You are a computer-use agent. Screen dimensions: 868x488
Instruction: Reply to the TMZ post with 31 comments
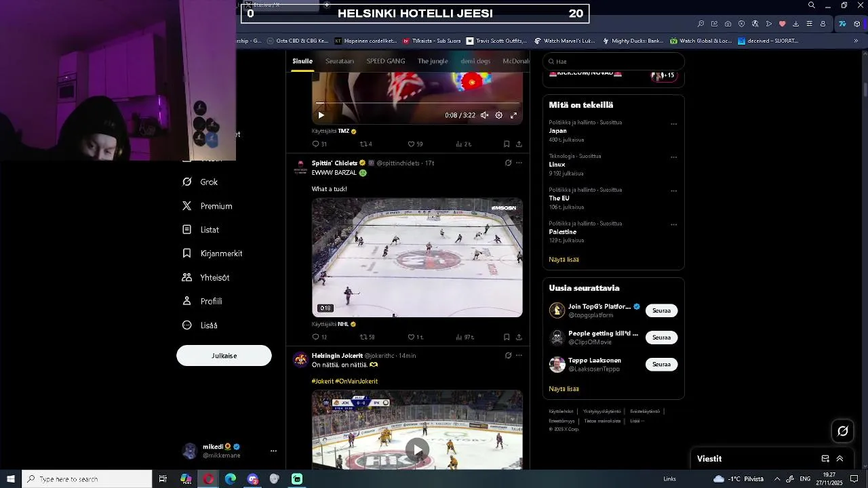coord(319,144)
